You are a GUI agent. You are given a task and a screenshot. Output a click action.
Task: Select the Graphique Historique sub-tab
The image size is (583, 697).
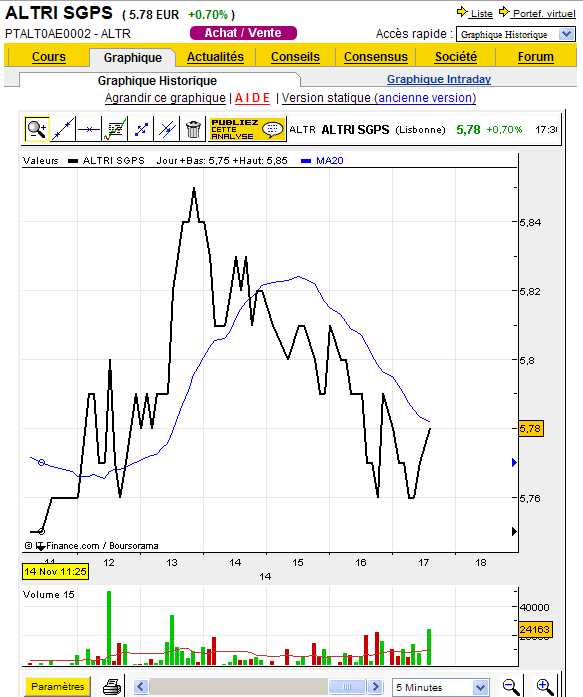click(157, 80)
